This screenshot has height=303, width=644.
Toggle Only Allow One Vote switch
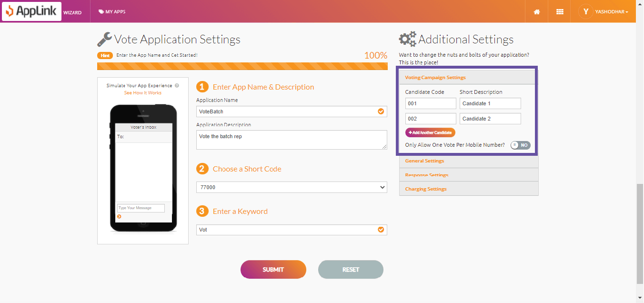tap(520, 145)
